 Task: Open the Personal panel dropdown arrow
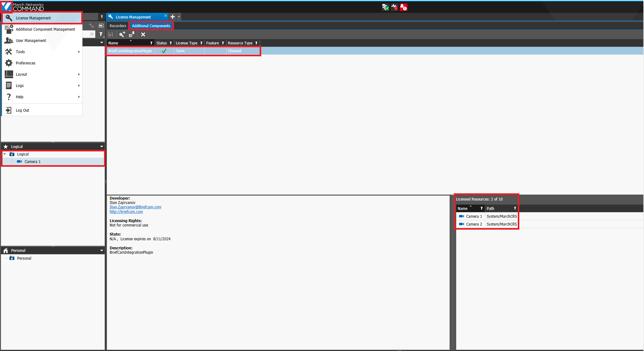pos(102,251)
